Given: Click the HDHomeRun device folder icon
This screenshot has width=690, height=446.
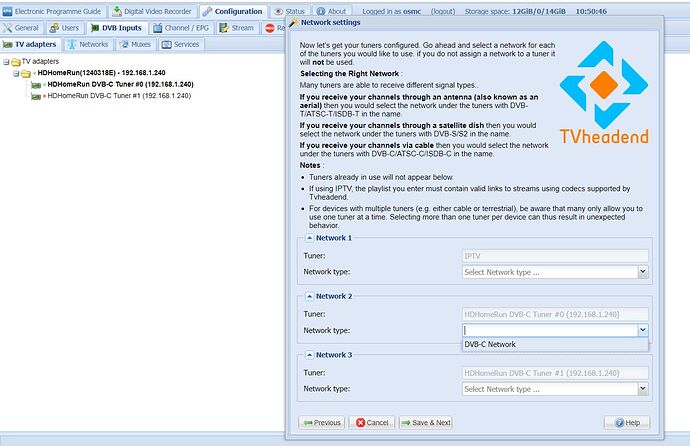Looking at the screenshot, I should (26, 73).
